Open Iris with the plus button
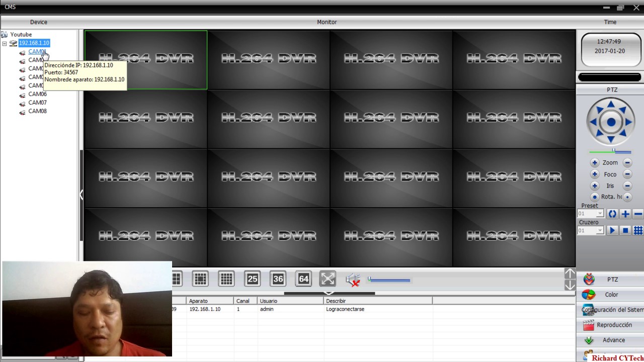Viewport: 644px width, 362px height. point(595,186)
